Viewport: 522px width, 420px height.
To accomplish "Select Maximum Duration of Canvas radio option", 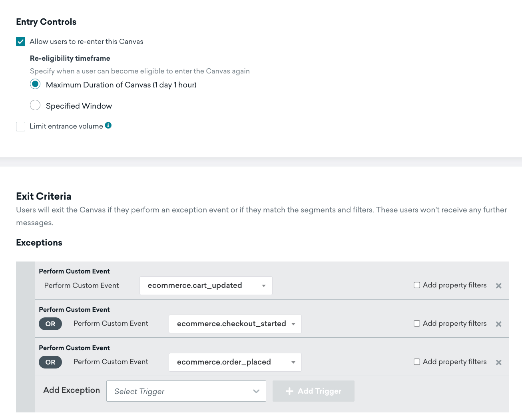I will coord(35,84).
